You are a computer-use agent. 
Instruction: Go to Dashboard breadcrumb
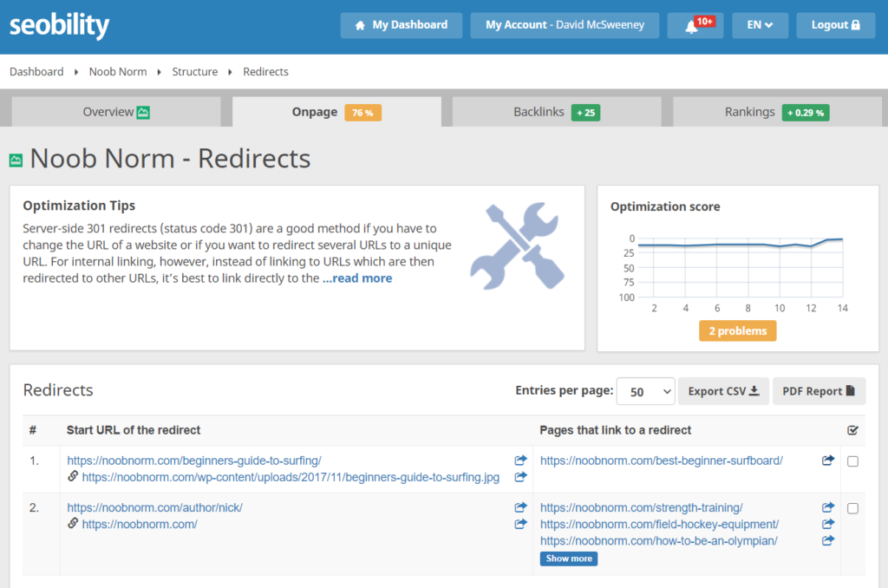(x=36, y=72)
